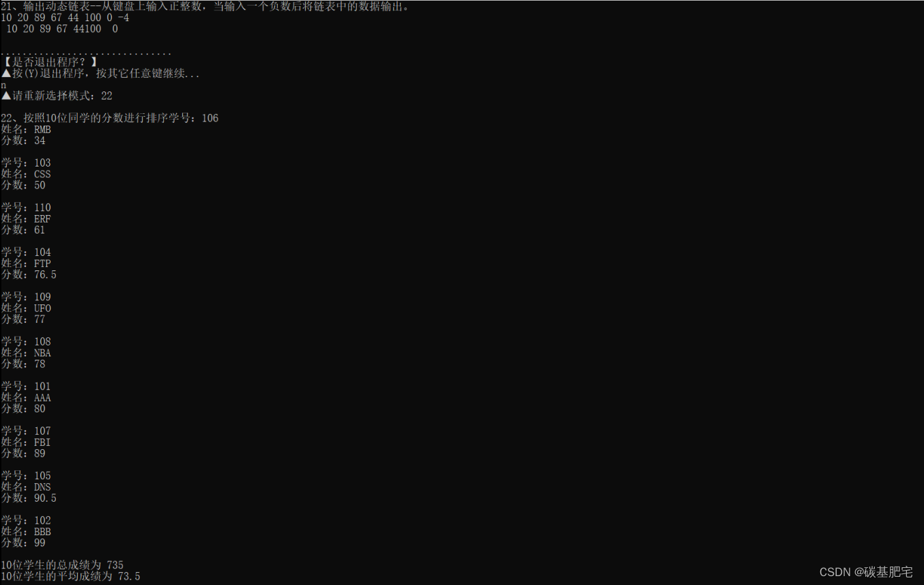Click the dotted separator line
The image size is (924, 585).
pyautogui.click(x=86, y=53)
